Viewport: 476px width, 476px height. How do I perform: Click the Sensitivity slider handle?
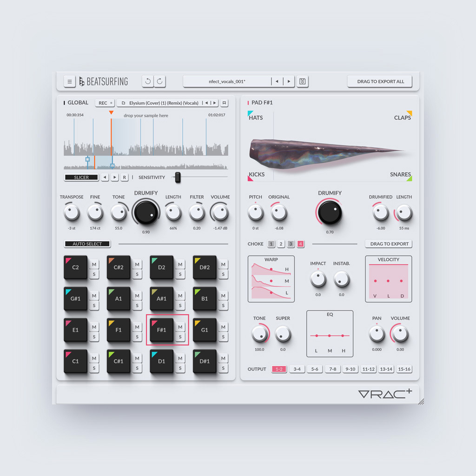pyautogui.click(x=178, y=177)
